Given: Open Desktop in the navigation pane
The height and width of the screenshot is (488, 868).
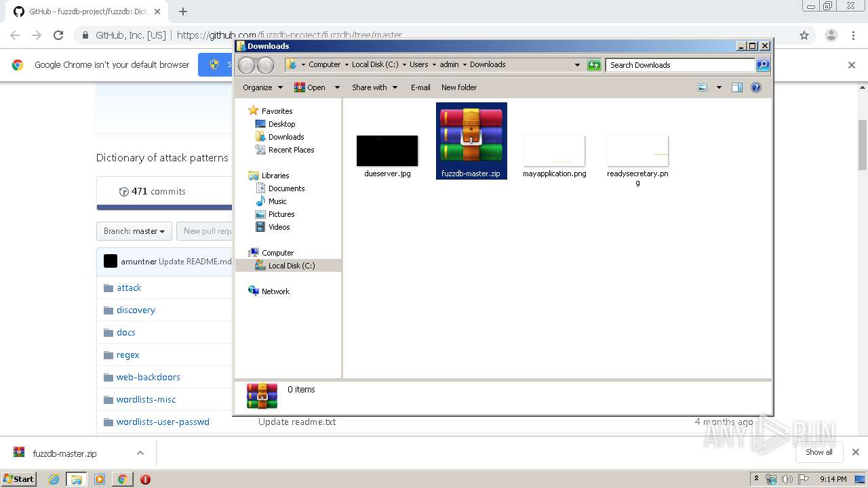Looking at the screenshot, I should (281, 124).
